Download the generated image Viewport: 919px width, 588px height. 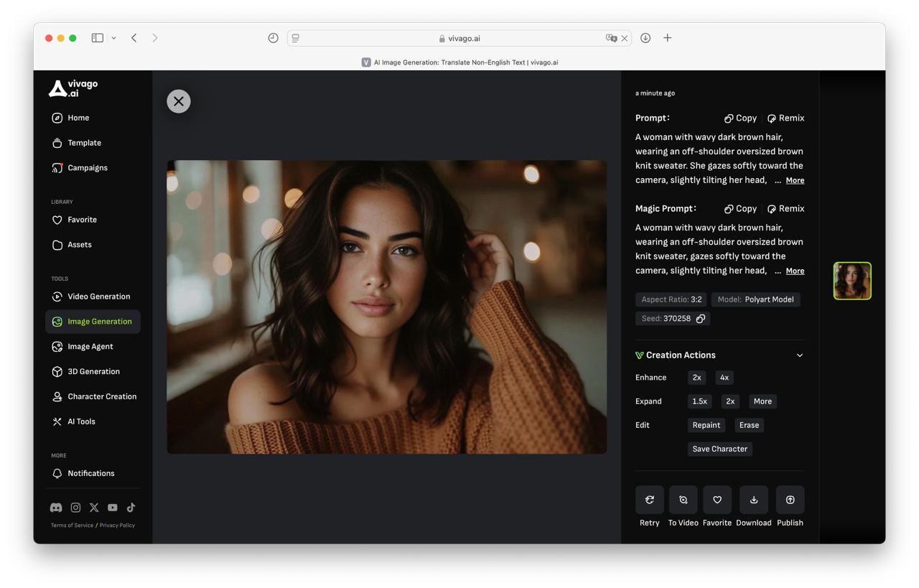[753, 500]
